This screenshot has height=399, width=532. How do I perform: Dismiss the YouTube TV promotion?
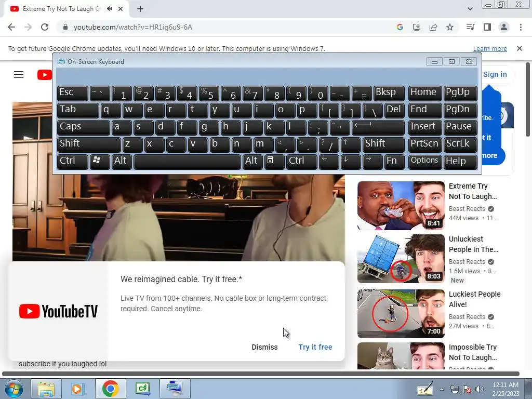click(264, 347)
